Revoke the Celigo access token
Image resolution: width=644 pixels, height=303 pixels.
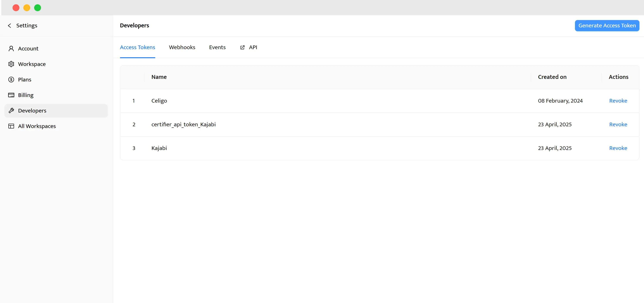(618, 101)
